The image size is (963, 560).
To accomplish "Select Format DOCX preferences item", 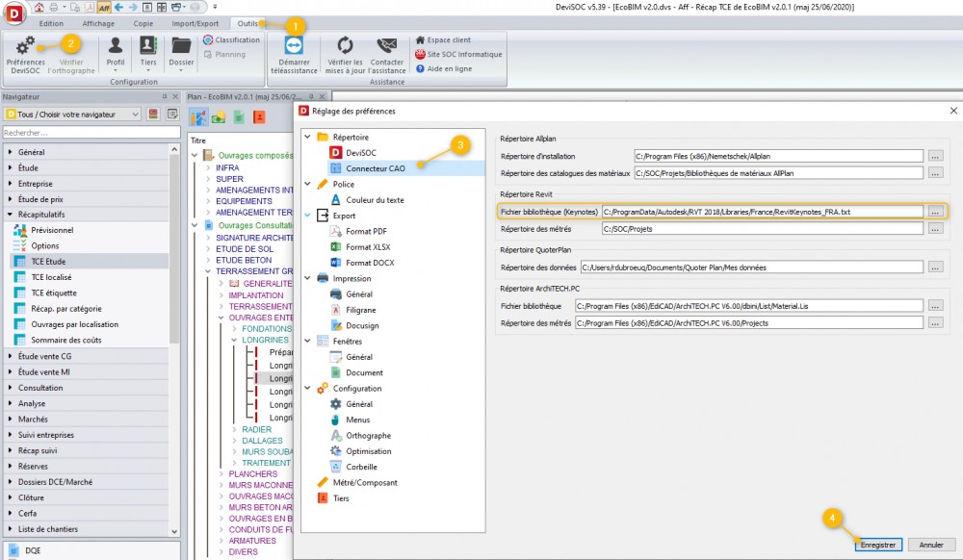I will pos(370,263).
